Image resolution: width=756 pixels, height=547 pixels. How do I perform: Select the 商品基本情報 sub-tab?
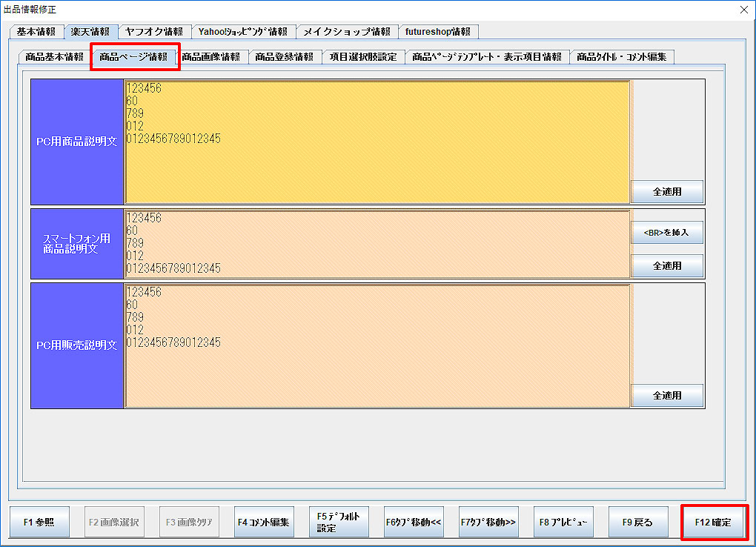(55, 57)
